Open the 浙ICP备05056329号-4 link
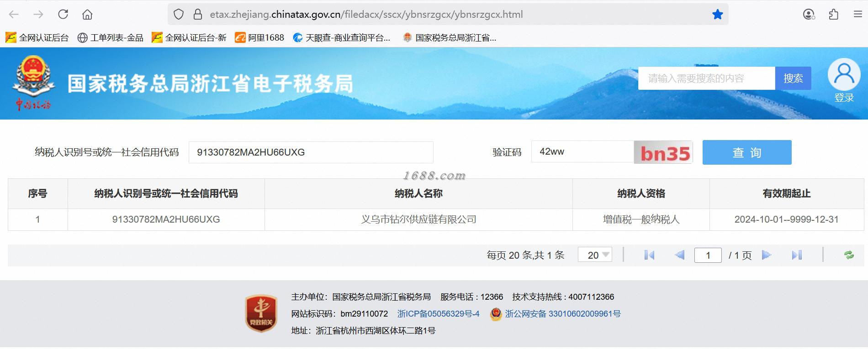868x349 pixels. click(x=438, y=314)
